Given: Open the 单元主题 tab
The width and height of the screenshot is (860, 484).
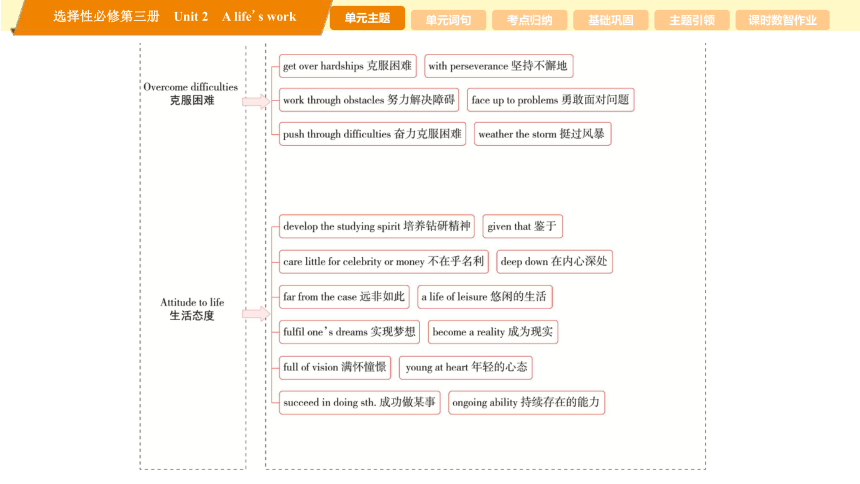Looking at the screenshot, I should (367, 18).
